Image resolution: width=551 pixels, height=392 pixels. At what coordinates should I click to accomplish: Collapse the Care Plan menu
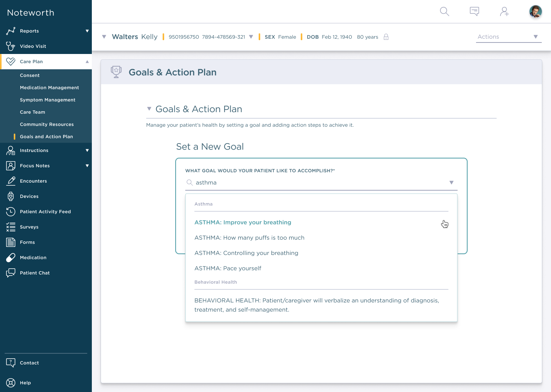tap(87, 62)
